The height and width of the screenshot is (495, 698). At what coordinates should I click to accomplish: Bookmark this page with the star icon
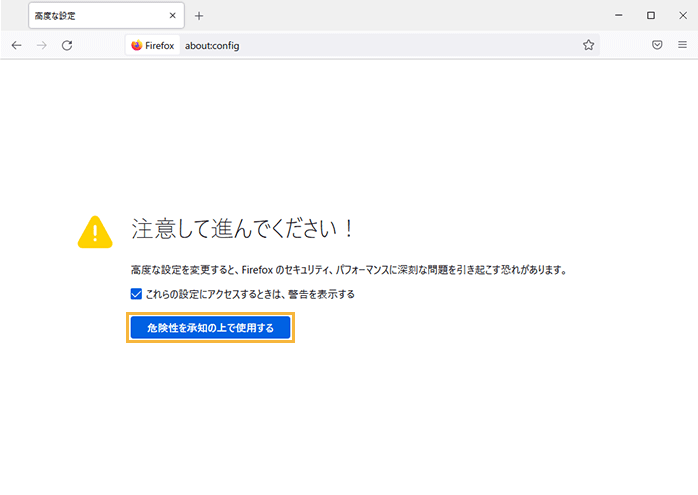tap(588, 45)
